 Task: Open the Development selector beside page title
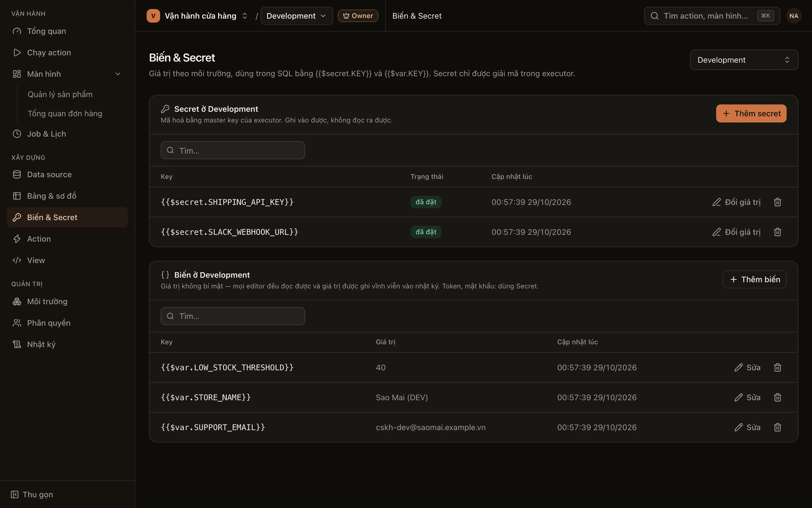coord(744,60)
